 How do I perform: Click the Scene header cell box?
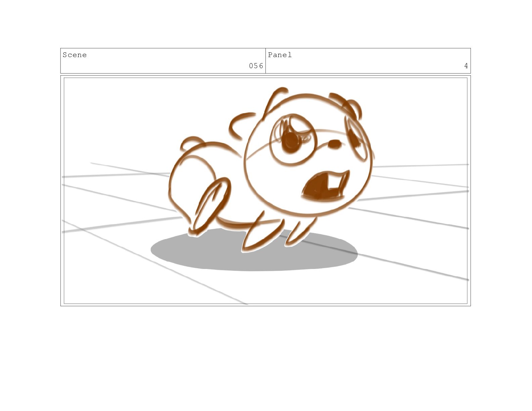[163, 60]
